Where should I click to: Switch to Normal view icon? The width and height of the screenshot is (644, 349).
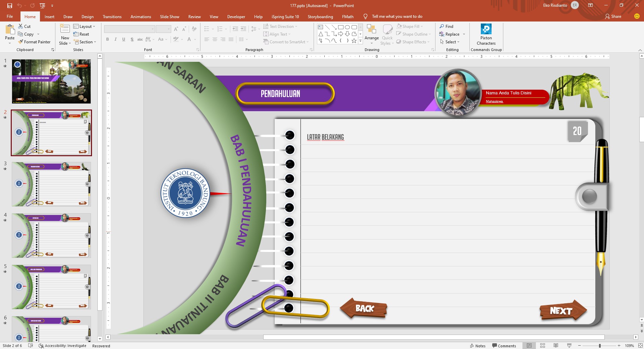click(x=529, y=346)
